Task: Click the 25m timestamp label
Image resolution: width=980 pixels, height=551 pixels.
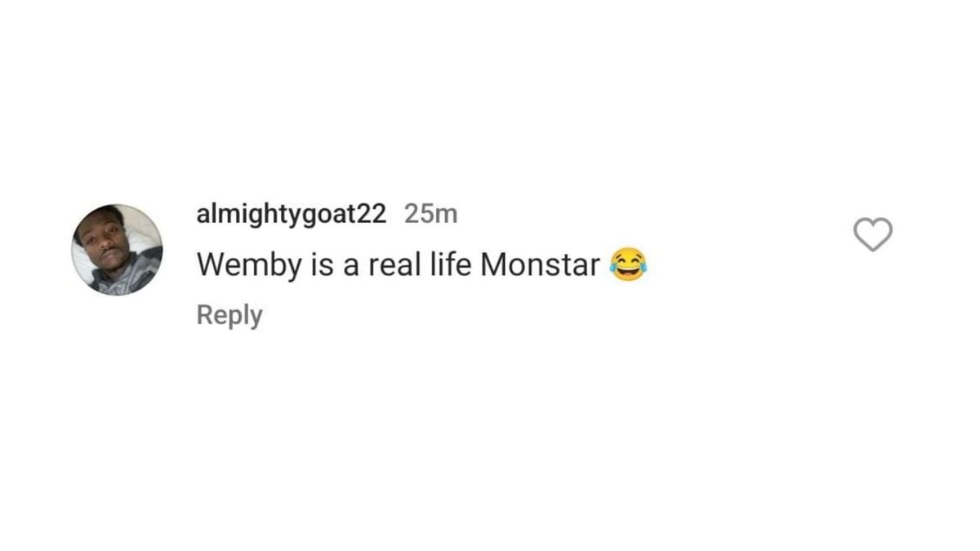Action: [431, 214]
